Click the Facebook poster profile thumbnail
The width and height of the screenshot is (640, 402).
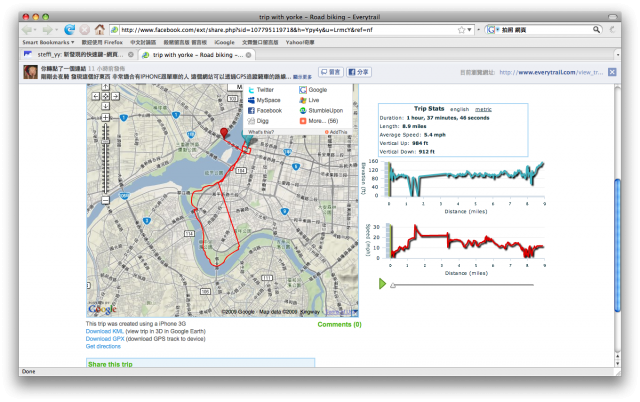(x=31, y=72)
